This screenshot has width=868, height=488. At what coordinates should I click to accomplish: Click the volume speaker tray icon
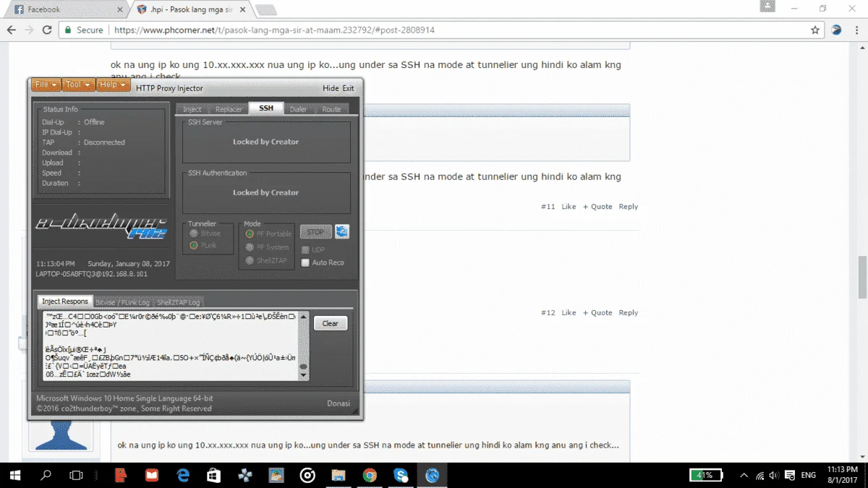tap(775, 475)
